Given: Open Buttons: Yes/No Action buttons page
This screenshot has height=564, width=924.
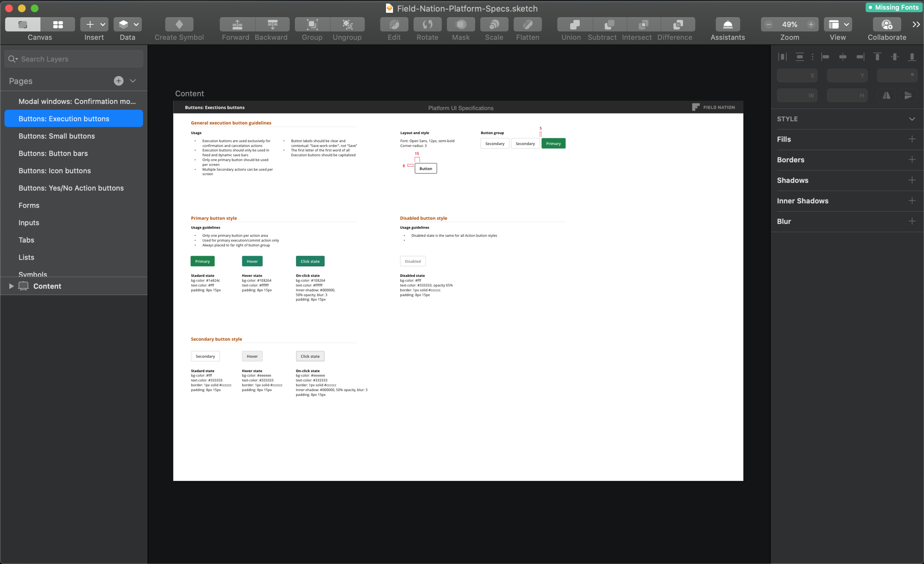Looking at the screenshot, I should coord(74,188).
